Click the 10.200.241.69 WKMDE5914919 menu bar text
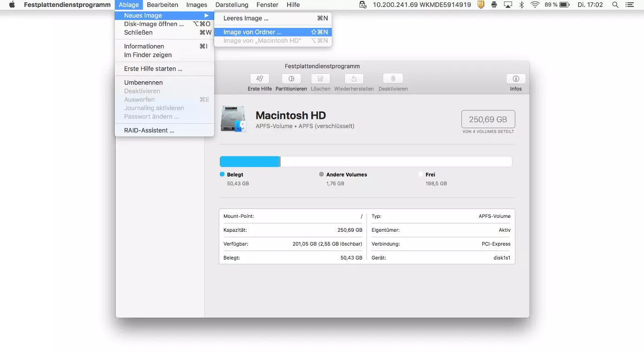 point(422,5)
